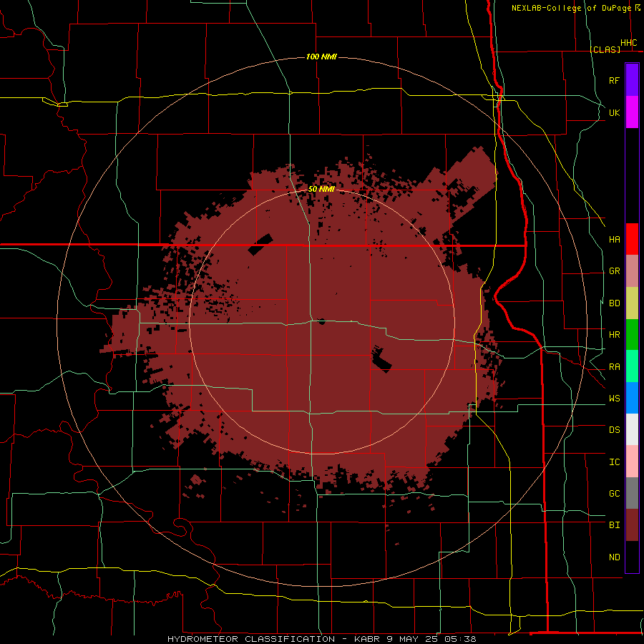Click the KABR radar site identifier

[368, 639]
